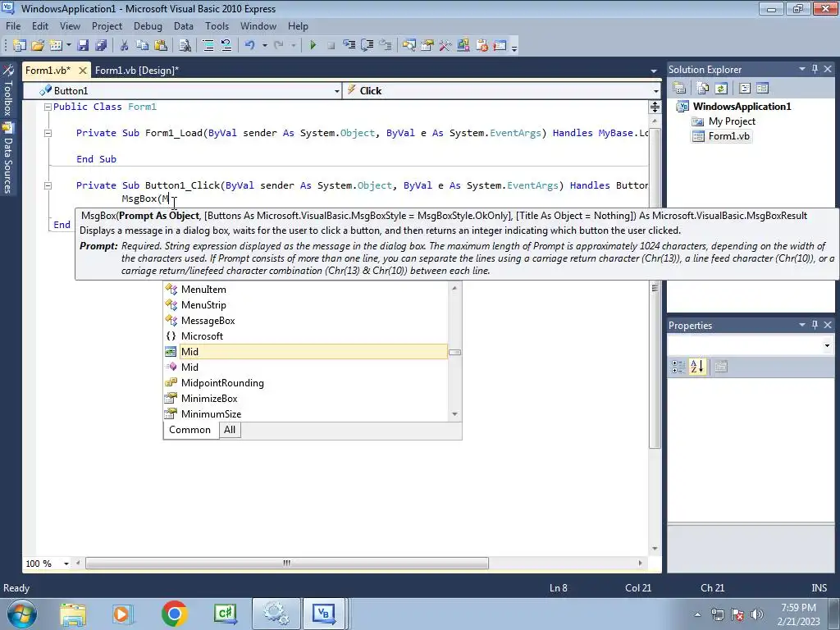Open the File menu
This screenshot has height=630, width=840.
(13, 25)
